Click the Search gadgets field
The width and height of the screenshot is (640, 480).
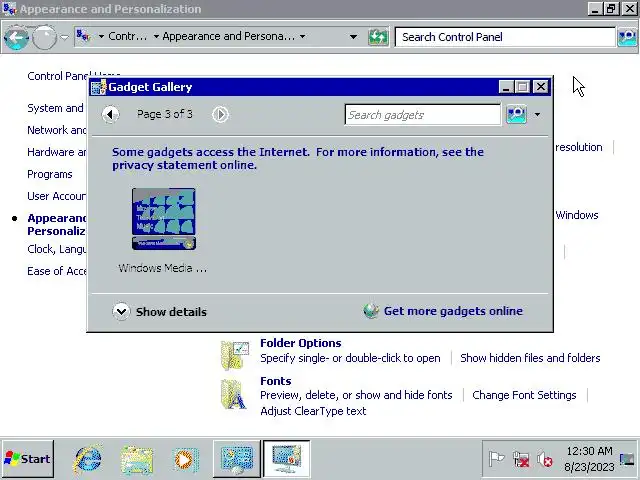click(x=422, y=115)
